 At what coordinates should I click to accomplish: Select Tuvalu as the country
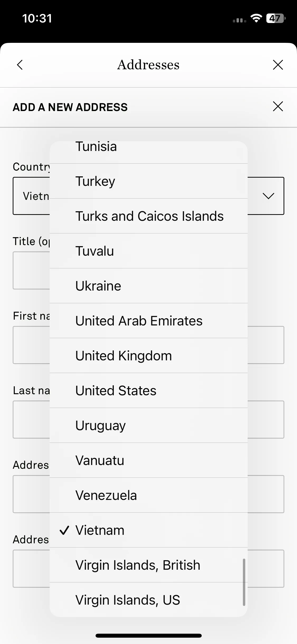pos(149,251)
